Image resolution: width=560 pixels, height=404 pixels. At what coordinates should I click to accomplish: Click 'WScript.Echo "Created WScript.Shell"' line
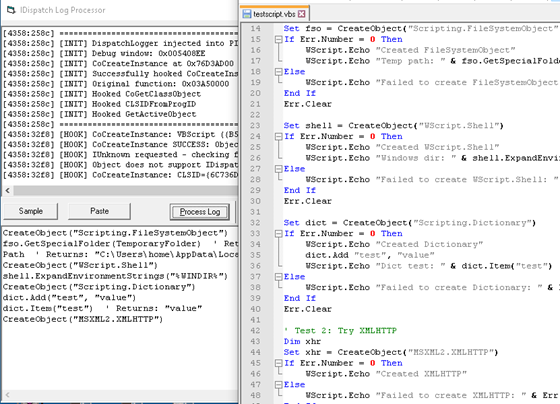point(402,147)
